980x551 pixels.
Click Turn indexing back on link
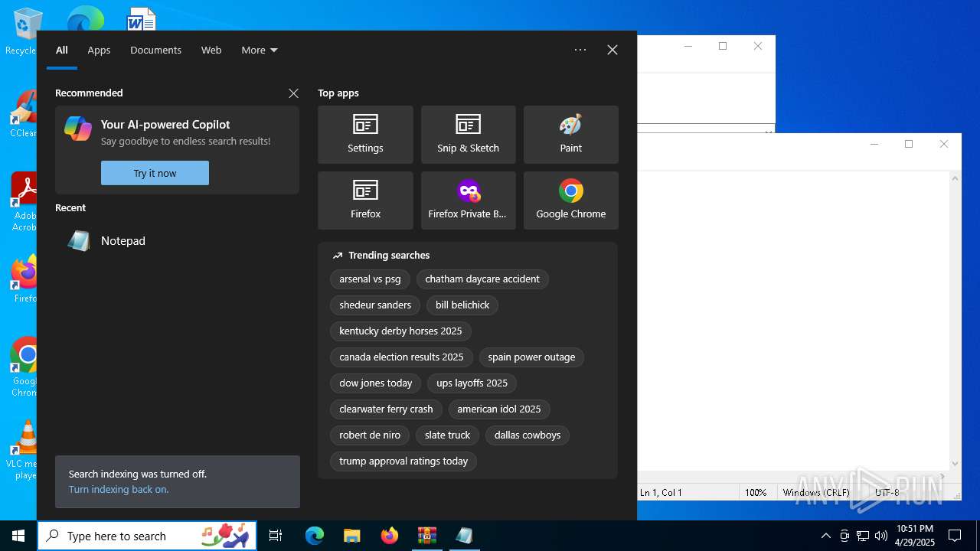(x=119, y=490)
